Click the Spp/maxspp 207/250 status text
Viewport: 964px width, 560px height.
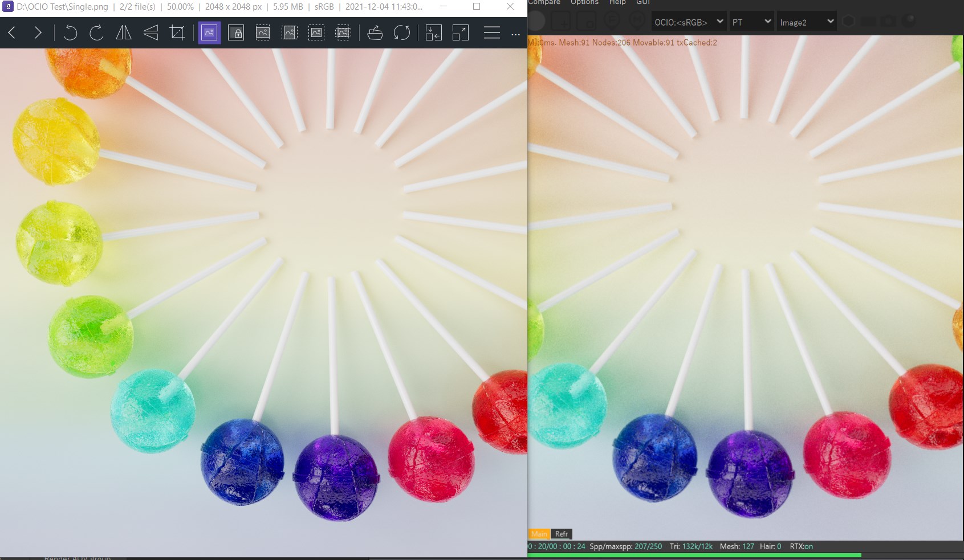[626, 546]
